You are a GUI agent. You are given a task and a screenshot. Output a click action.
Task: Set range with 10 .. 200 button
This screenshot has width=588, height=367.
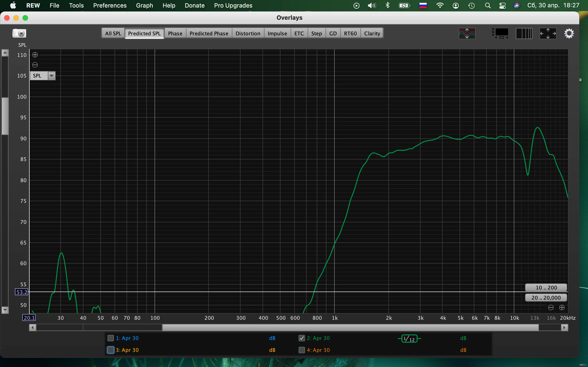pos(546,288)
